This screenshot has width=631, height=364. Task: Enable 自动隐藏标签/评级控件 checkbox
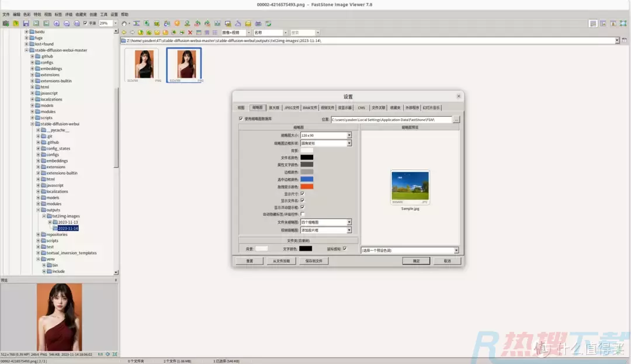pyautogui.click(x=303, y=214)
